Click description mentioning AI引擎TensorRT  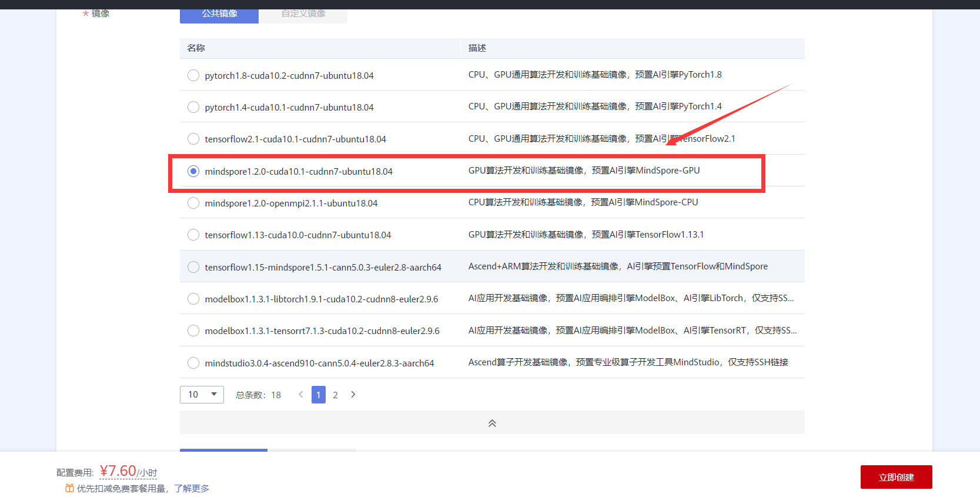point(633,331)
